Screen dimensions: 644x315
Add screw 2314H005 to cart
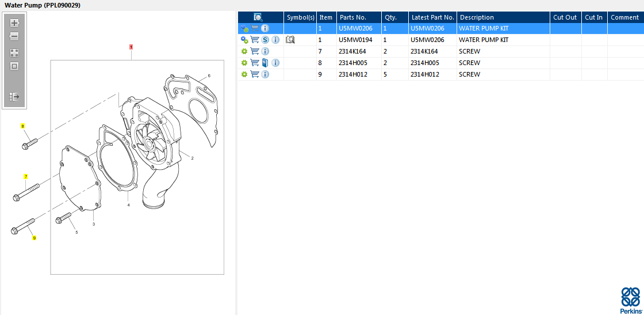255,63
